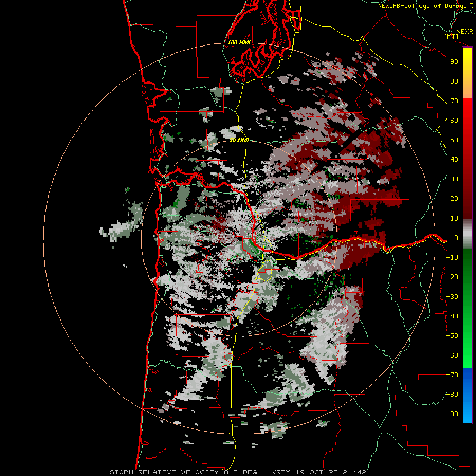
Task: Pick the bright red segment of the color bar
Action: pyautogui.click(x=467, y=159)
